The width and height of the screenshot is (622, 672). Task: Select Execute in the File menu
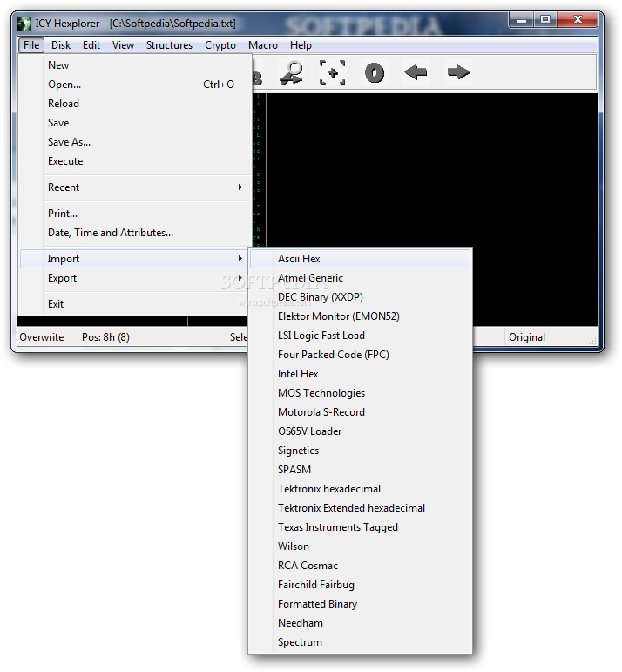click(135, 161)
